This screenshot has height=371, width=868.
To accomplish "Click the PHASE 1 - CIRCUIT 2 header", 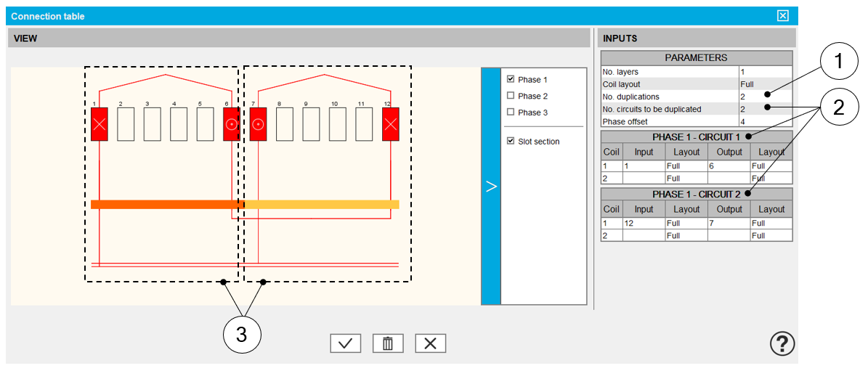I will pyautogui.click(x=696, y=195).
